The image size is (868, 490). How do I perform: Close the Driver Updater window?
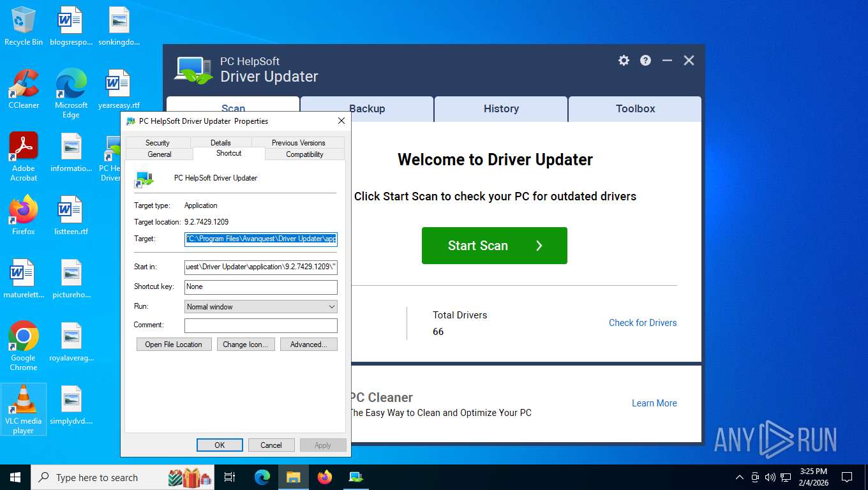(x=689, y=61)
